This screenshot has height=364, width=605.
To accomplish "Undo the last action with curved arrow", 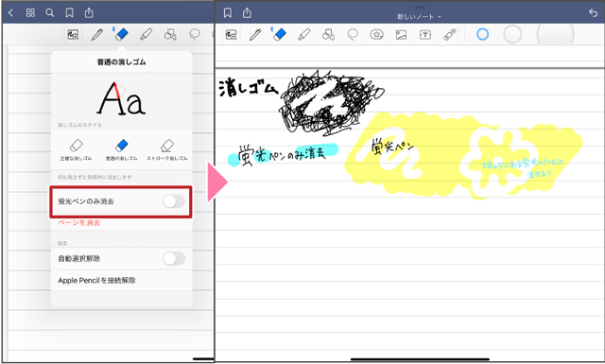I will 593,12.
